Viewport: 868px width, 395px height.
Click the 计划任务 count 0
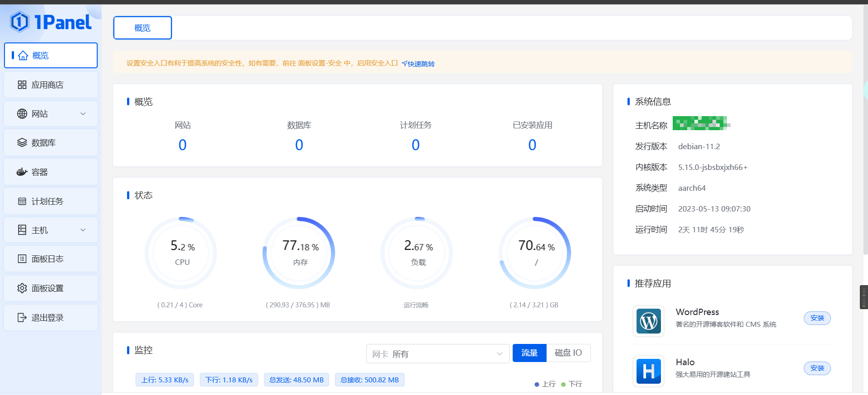(416, 145)
